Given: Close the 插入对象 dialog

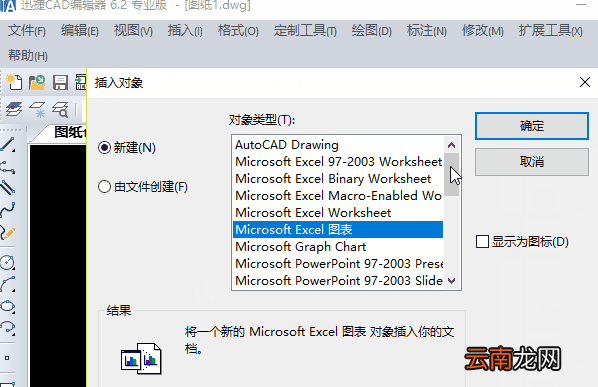Looking at the screenshot, I should coord(585,82).
